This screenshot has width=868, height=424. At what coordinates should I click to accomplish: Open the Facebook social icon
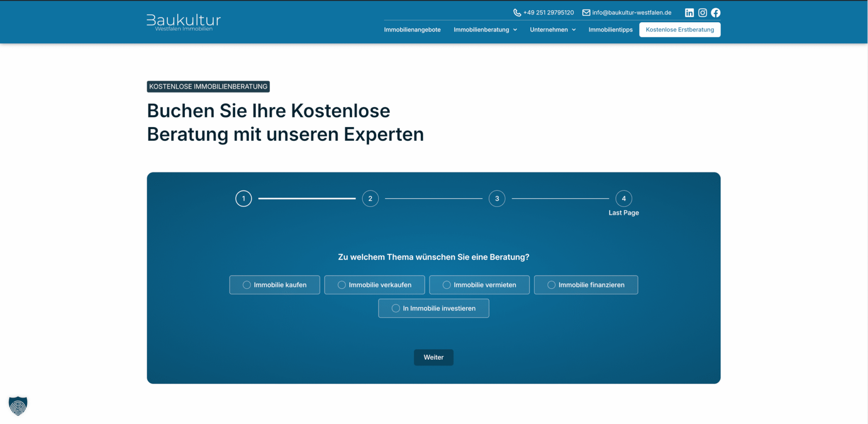click(x=715, y=13)
